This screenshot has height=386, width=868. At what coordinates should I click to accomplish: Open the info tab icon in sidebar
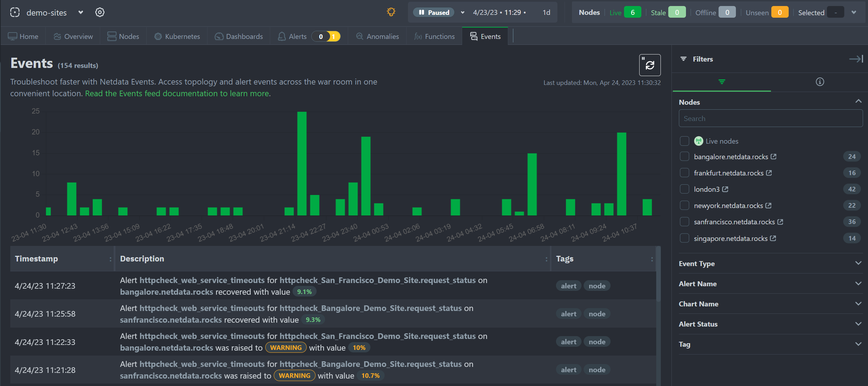[x=820, y=82]
